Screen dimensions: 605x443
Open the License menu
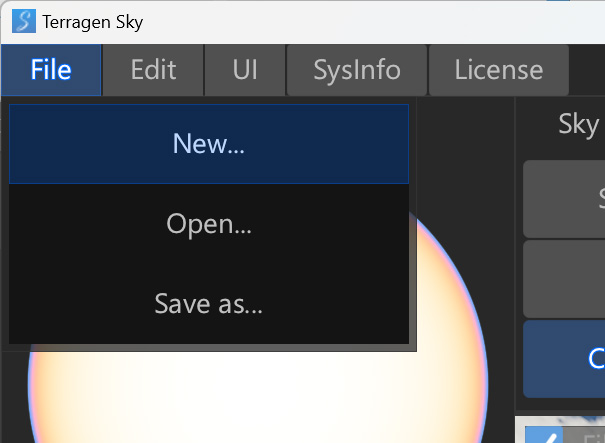[x=498, y=70]
